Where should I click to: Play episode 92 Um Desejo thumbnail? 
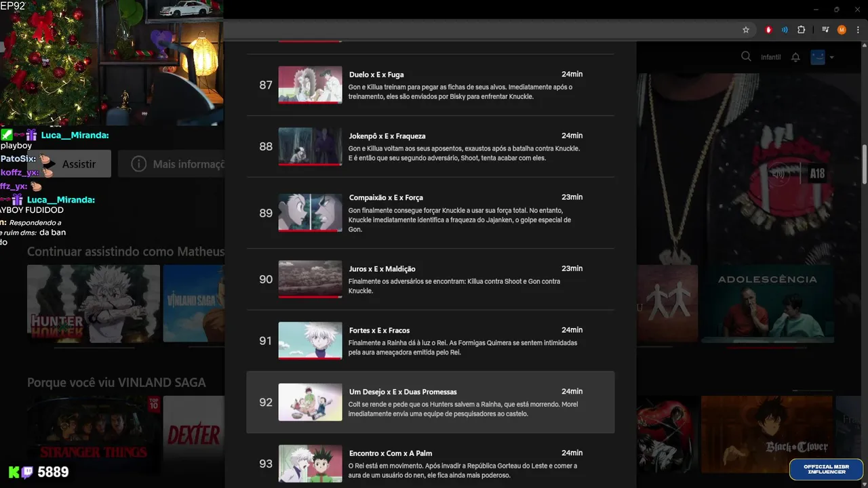pos(310,402)
